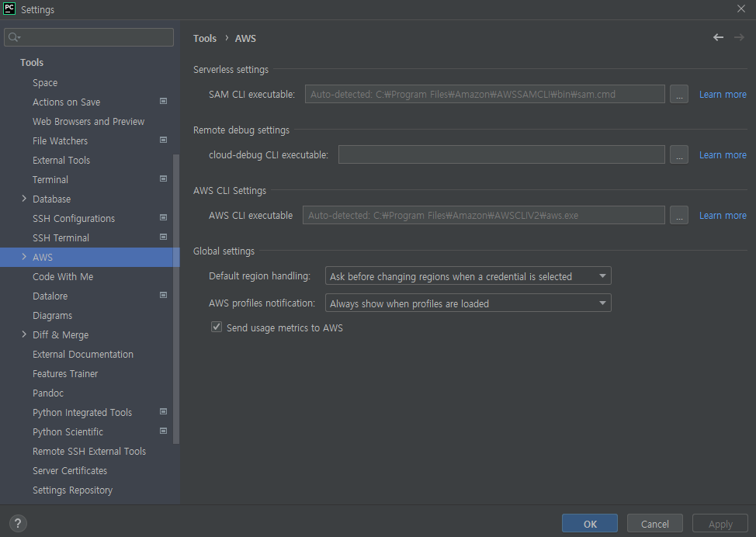This screenshot has height=537, width=756.
Task: Click Learn more for cloud-debug CLI
Action: pos(723,154)
